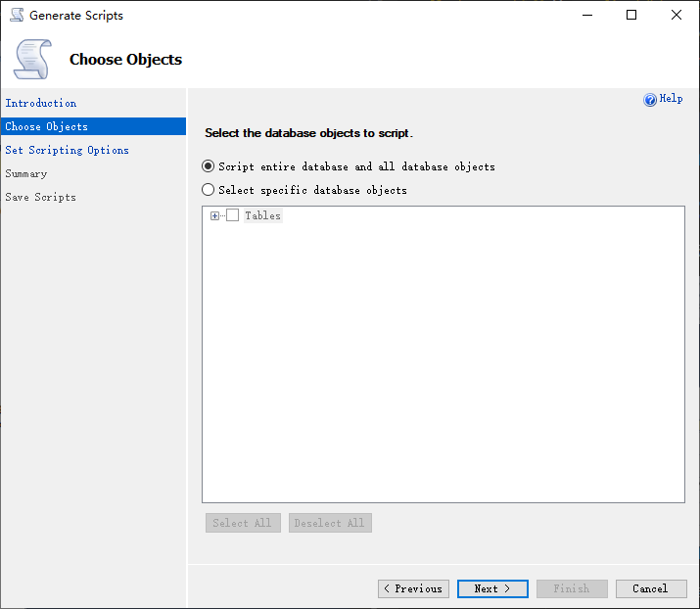Click the Summary step in sidebar
This screenshot has width=700, height=609.
(x=26, y=173)
